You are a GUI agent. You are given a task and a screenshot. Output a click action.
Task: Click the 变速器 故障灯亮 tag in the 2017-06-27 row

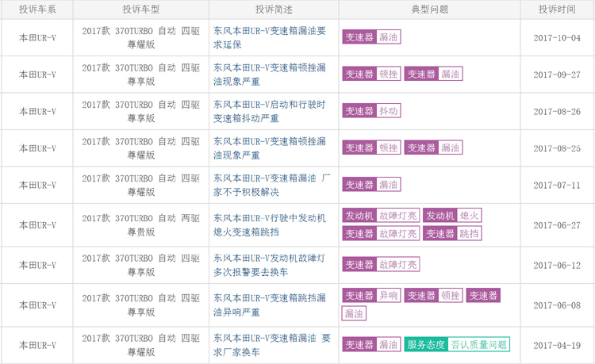(381, 234)
